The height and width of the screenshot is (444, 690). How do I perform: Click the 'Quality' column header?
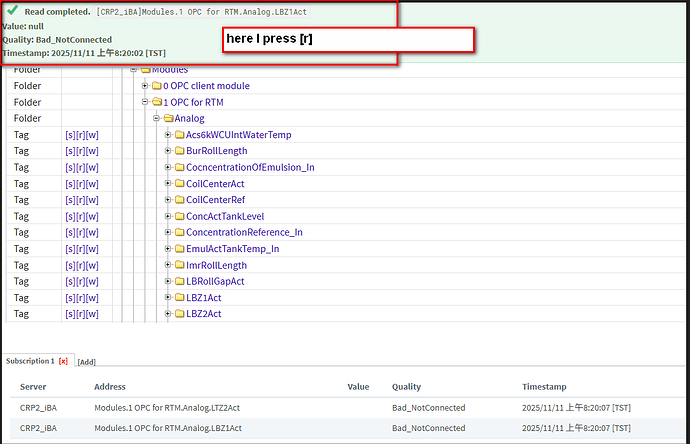tap(407, 387)
